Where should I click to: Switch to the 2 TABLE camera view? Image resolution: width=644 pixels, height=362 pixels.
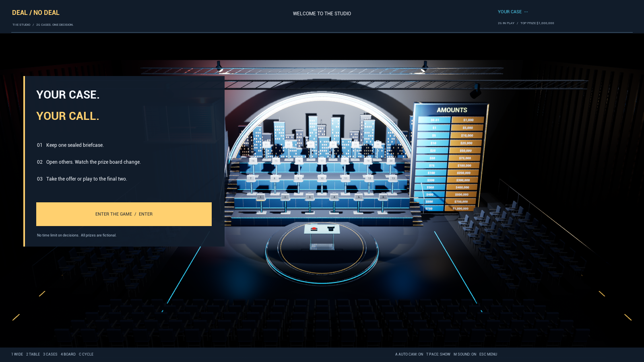[33, 354]
